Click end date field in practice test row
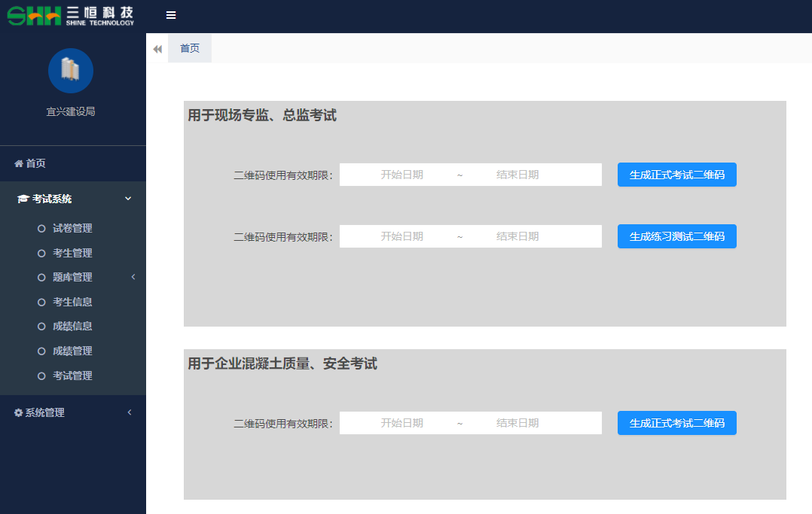The image size is (812, 514). [517, 236]
